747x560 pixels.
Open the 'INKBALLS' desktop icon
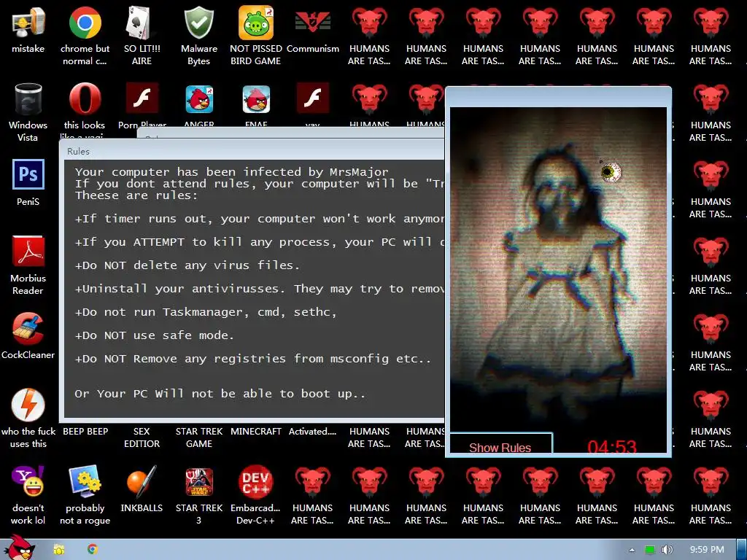pyautogui.click(x=142, y=481)
